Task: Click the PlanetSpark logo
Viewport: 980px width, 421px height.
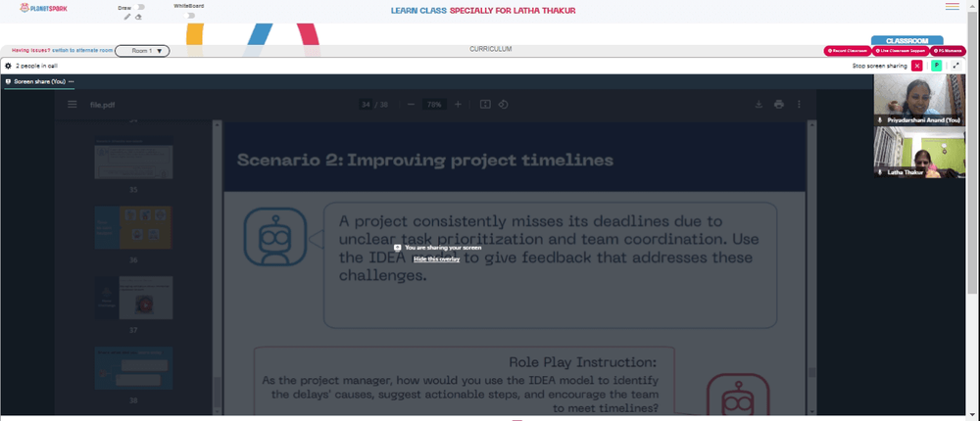Action: pyautogui.click(x=42, y=8)
